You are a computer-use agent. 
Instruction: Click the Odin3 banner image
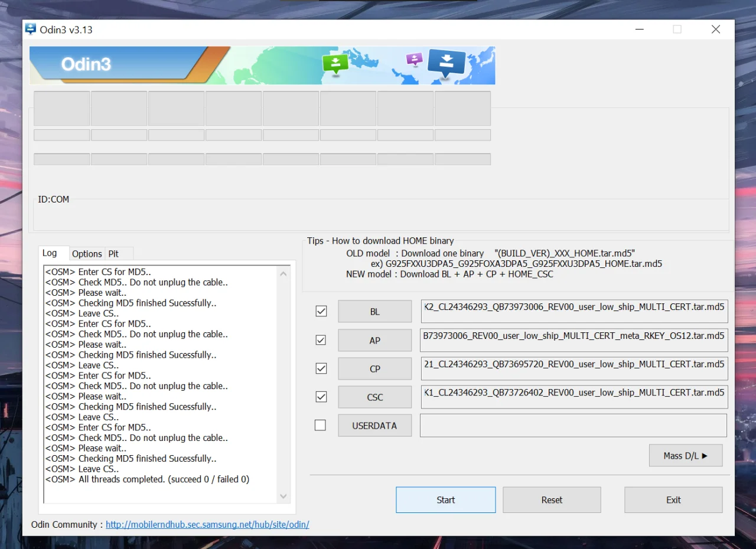tap(262, 66)
